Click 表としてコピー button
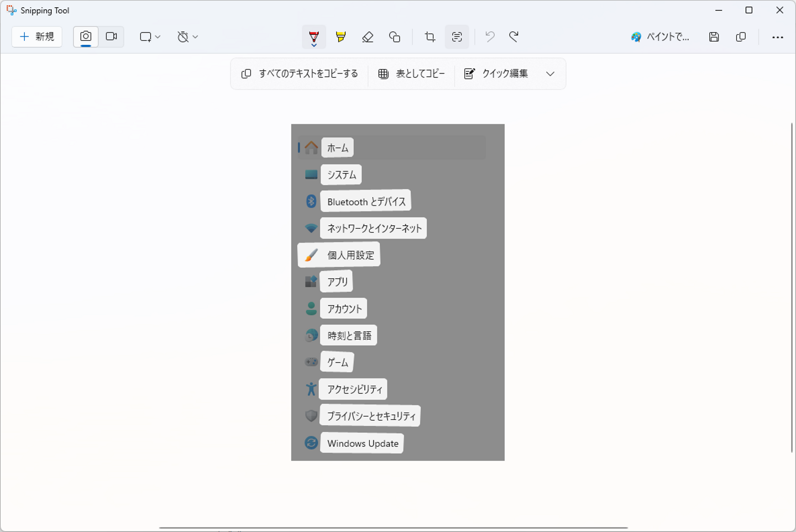This screenshot has height=532, width=796. 411,74
